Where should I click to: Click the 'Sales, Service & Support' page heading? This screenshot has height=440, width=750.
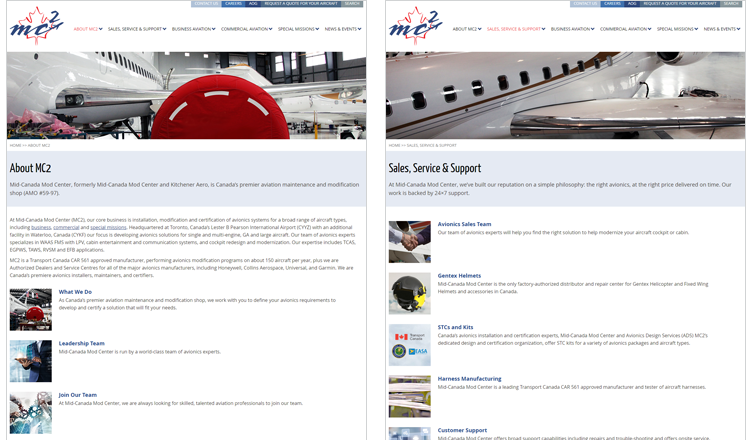[x=435, y=168]
